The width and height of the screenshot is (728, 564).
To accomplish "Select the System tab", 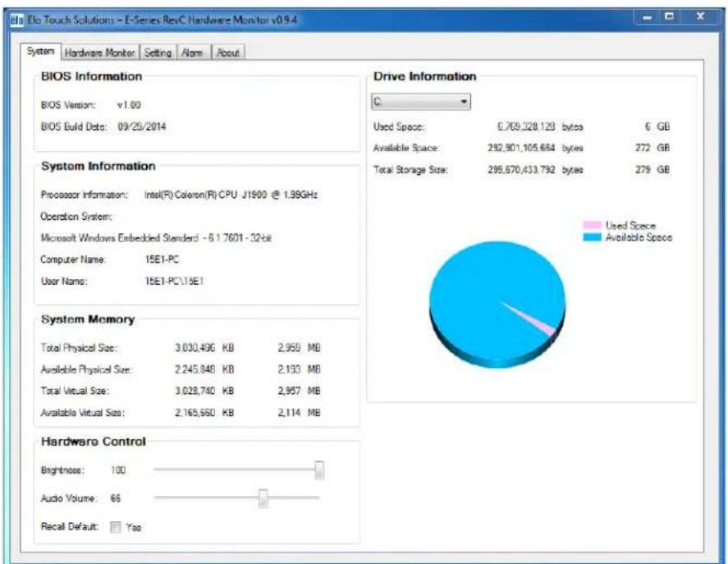I will coord(40,51).
